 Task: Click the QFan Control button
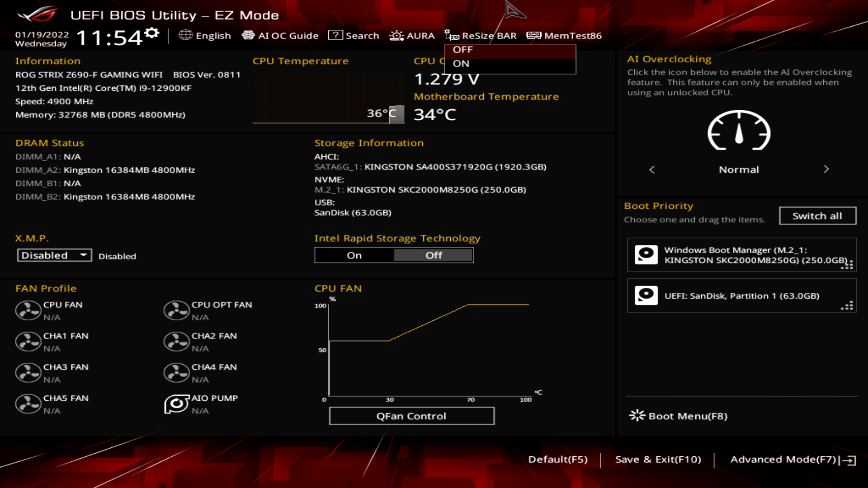(x=411, y=416)
